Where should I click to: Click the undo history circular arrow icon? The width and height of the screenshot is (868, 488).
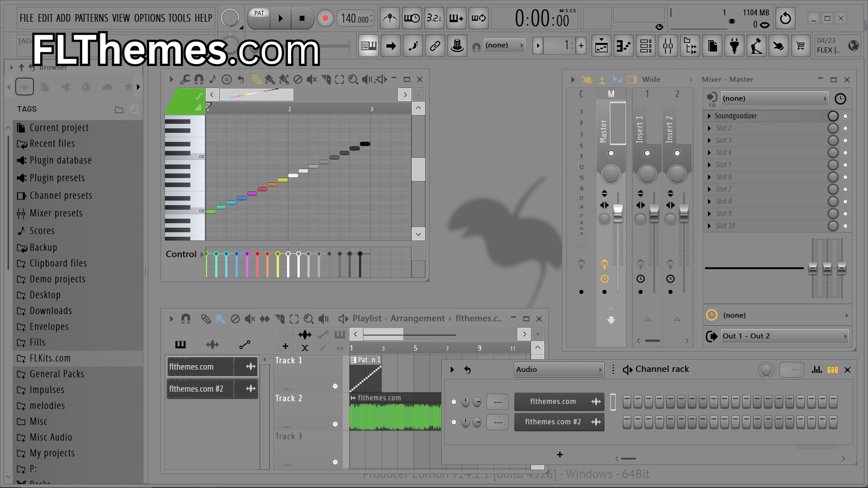point(785,18)
